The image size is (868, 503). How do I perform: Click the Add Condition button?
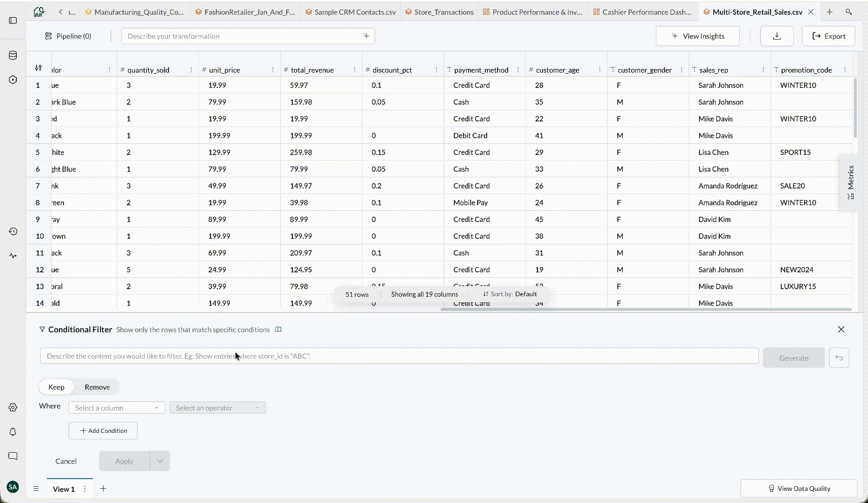point(103,431)
